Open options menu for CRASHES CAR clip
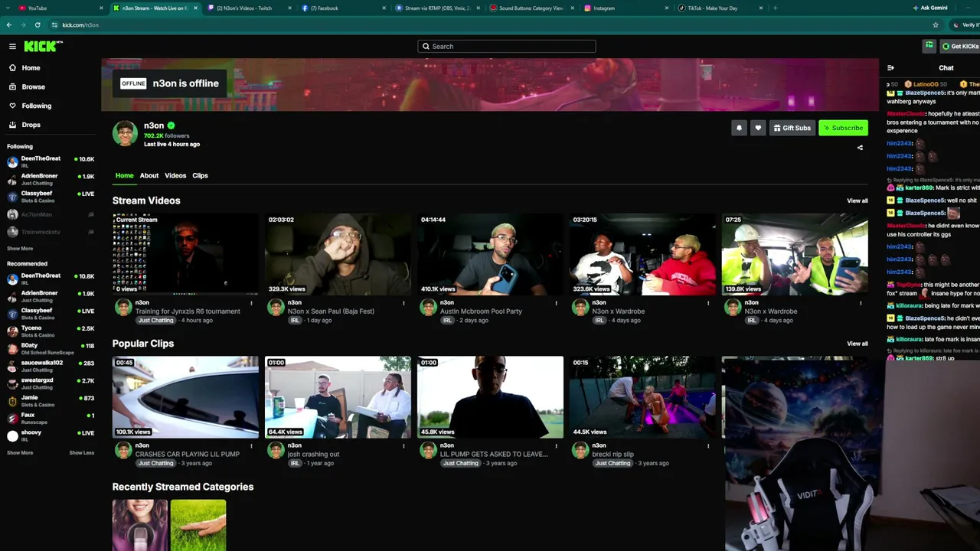The width and height of the screenshot is (980, 551). point(251,446)
